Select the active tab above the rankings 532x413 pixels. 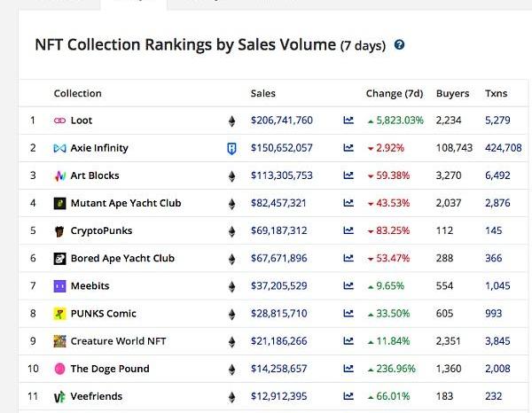coord(133,4)
